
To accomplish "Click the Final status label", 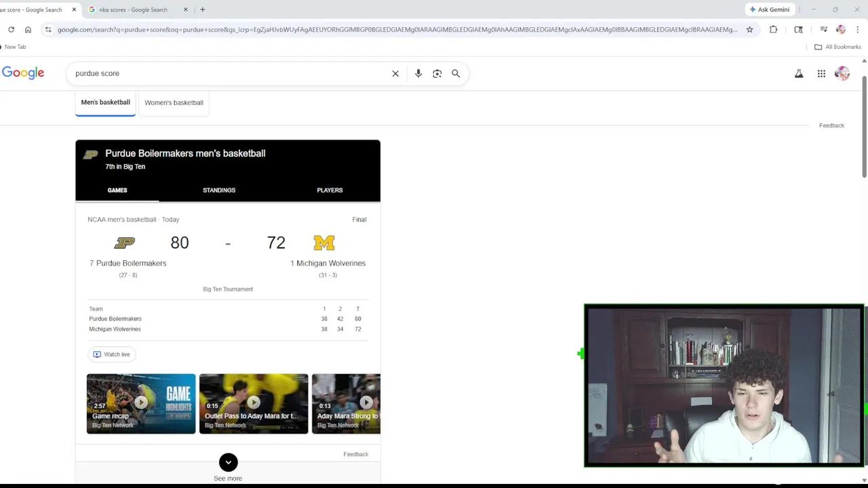I will 359,220.
